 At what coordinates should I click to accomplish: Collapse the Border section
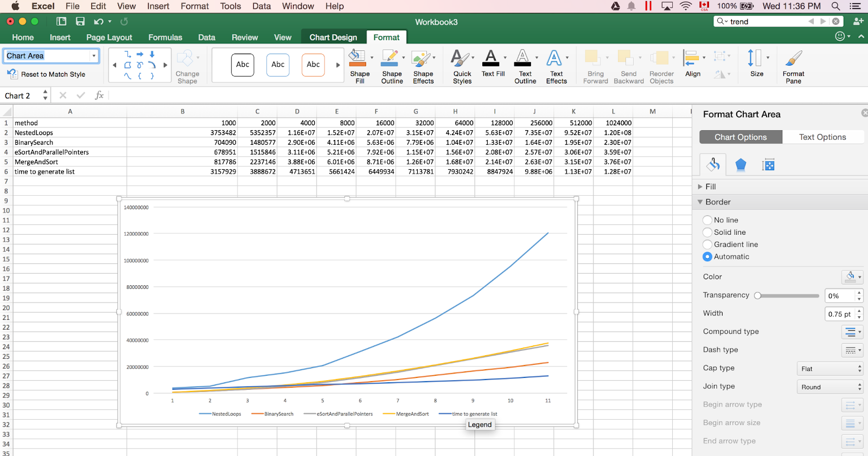[700, 202]
